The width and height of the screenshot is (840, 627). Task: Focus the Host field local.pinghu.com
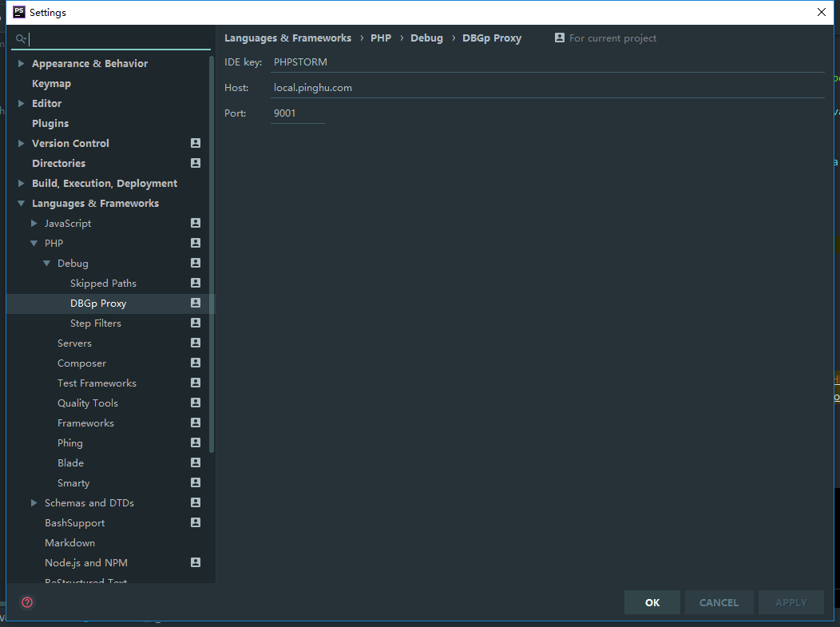548,88
